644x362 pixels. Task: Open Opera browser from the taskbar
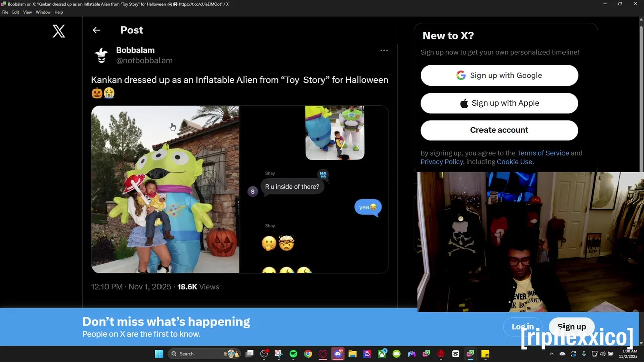point(323,354)
